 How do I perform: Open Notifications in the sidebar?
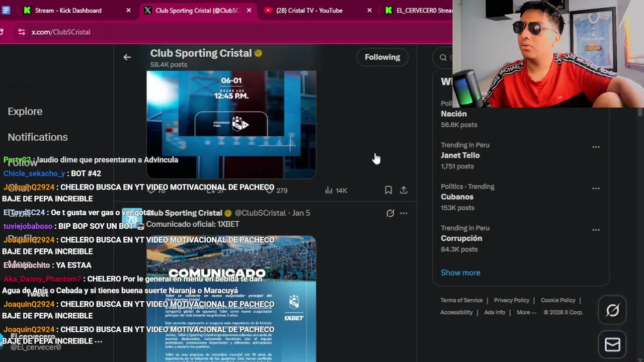38,137
